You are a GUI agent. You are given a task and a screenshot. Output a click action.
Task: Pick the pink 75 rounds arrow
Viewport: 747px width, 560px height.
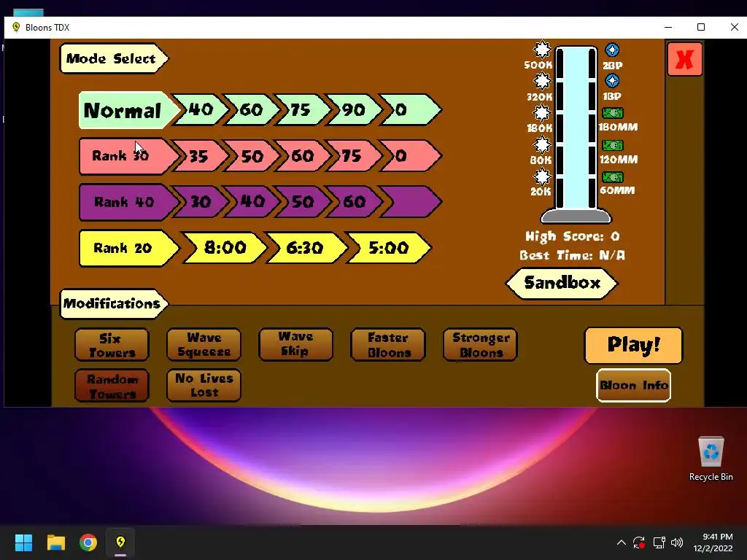[354, 156]
